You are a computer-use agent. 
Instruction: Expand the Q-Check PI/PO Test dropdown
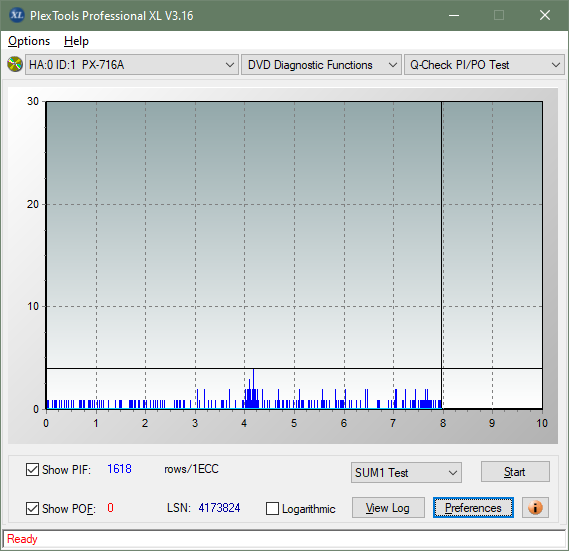click(x=484, y=65)
